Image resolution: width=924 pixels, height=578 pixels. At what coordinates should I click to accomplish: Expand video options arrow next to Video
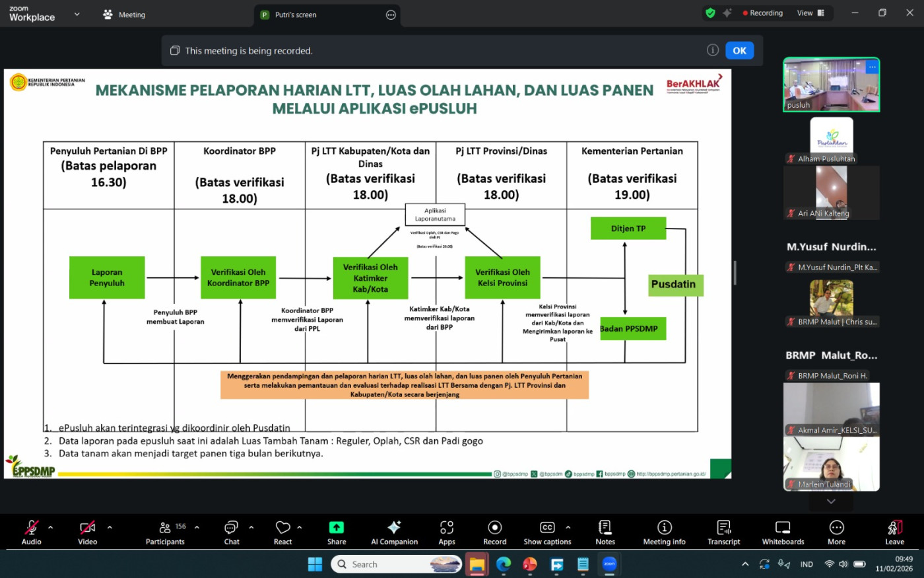(x=110, y=527)
